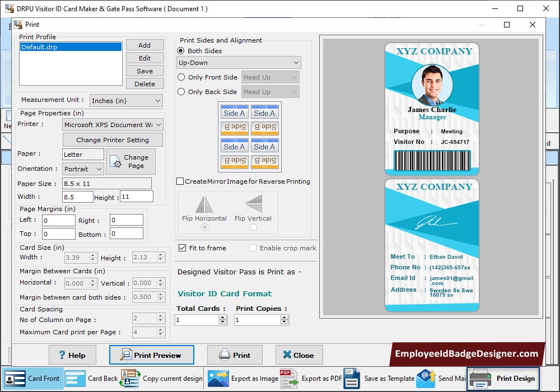Select the Flip Vertical radio button
Viewport: 560px width, 392px height.
tap(253, 227)
